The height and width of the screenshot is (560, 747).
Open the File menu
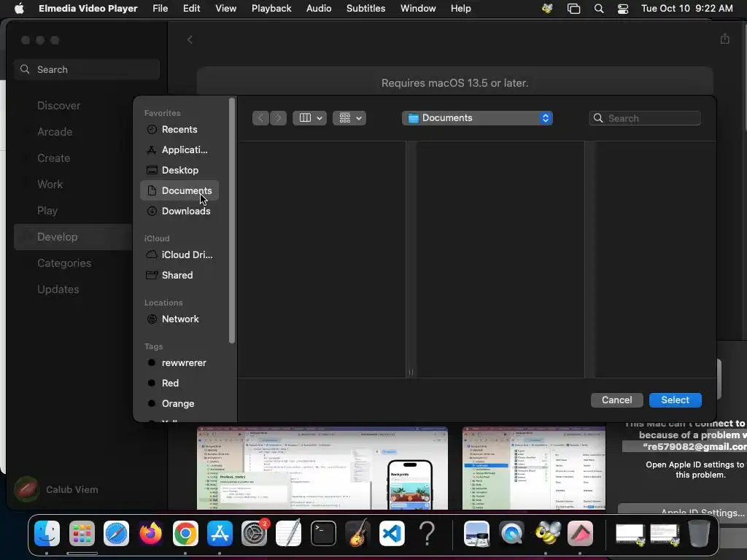click(x=160, y=9)
